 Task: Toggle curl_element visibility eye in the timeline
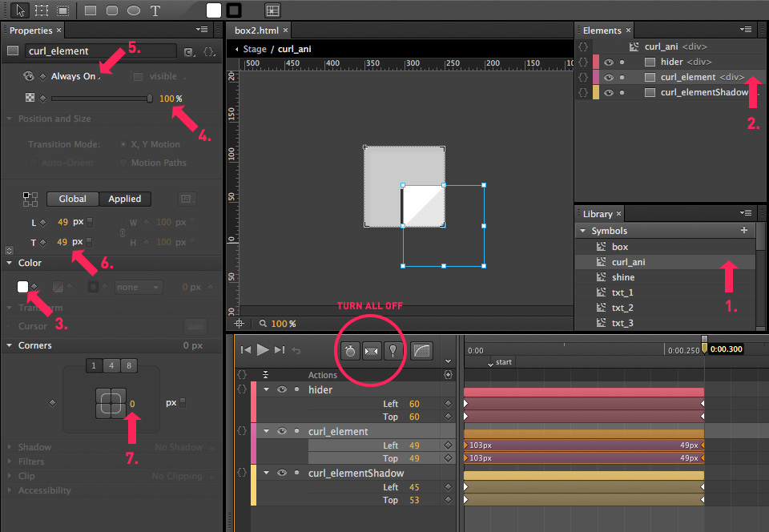(281, 432)
